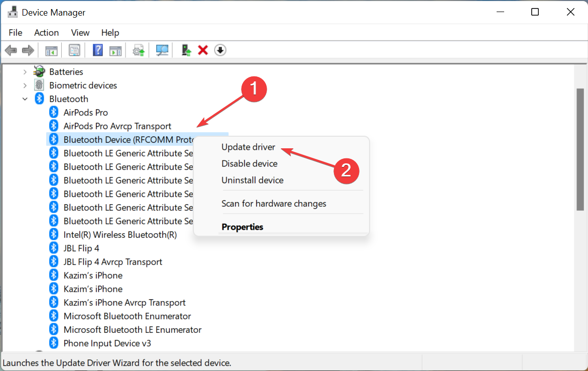Click the Device Manager title bar icon
The height and width of the screenshot is (371, 588).
(x=13, y=12)
